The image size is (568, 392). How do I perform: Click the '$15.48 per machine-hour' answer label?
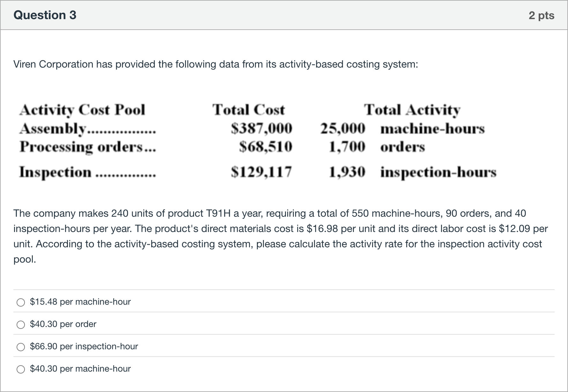point(80,302)
